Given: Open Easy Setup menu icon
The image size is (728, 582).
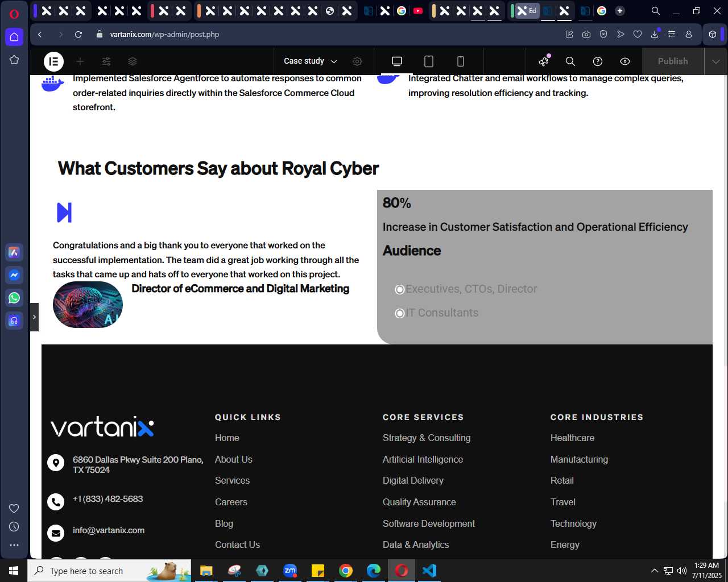Looking at the screenshot, I should (x=672, y=35).
